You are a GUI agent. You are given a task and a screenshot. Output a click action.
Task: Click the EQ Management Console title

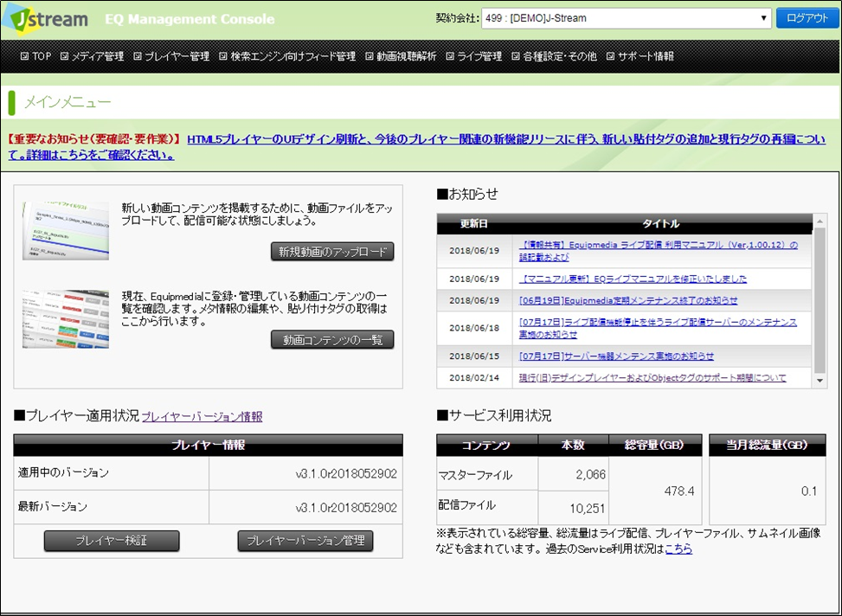point(190,19)
